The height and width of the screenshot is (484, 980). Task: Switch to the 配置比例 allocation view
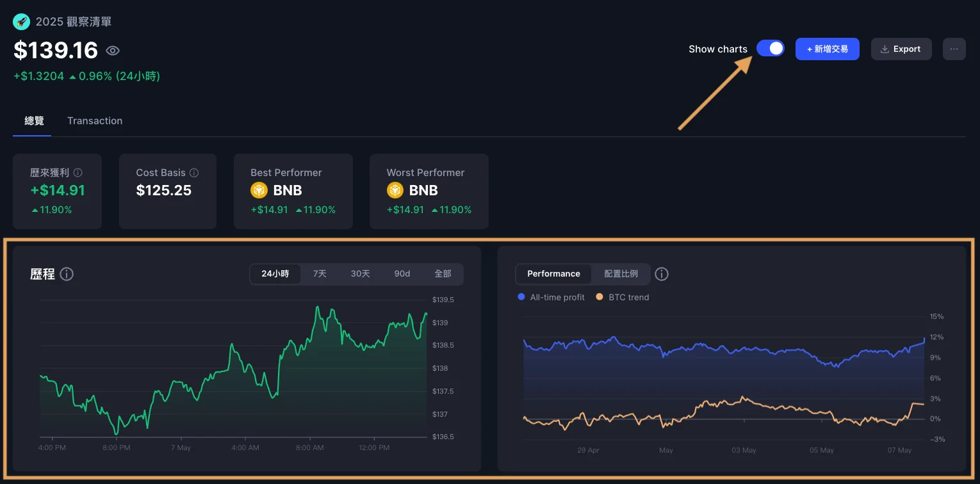(621, 274)
